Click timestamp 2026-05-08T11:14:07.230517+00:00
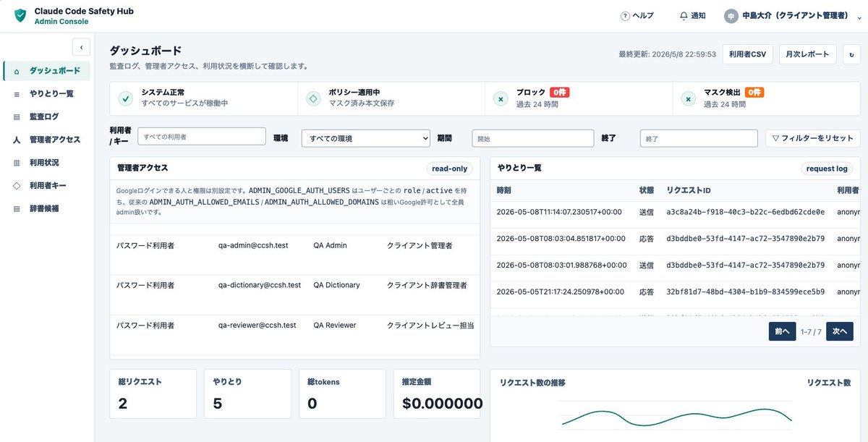Image resolution: width=868 pixels, height=442 pixels. pyautogui.click(x=559, y=213)
